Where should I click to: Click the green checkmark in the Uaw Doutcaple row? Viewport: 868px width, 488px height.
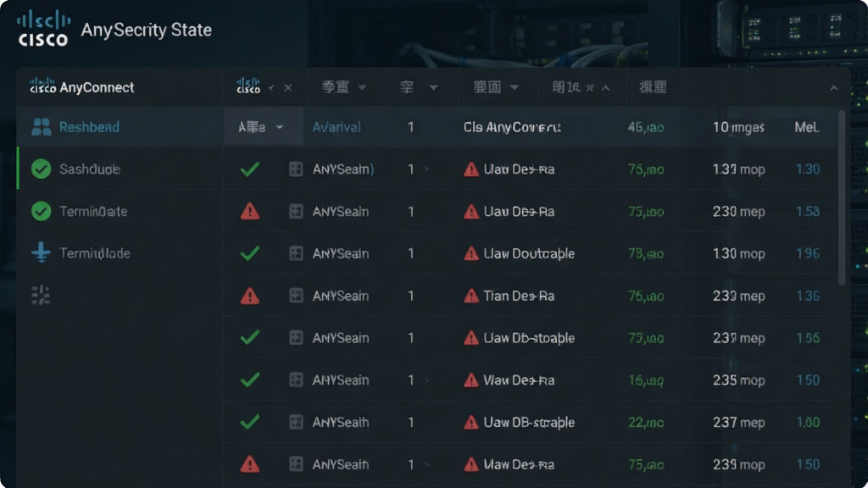tap(250, 252)
